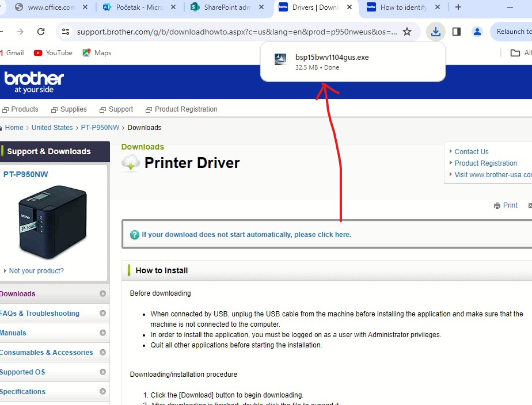Open Consumables & Accessories sidebar item
Image resolution: width=532 pixels, height=405 pixels.
(x=54, y=353)
